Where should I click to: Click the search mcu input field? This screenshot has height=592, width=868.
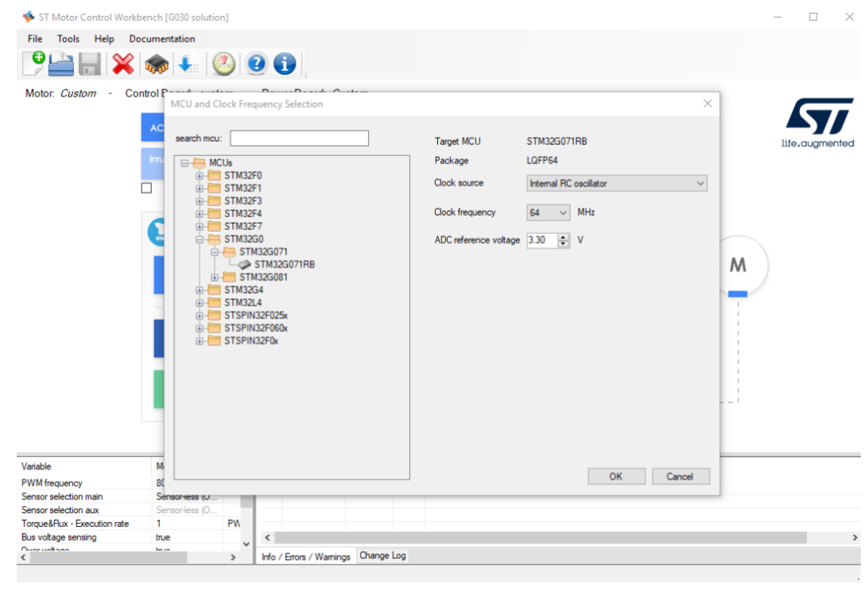tap(299, 138)
